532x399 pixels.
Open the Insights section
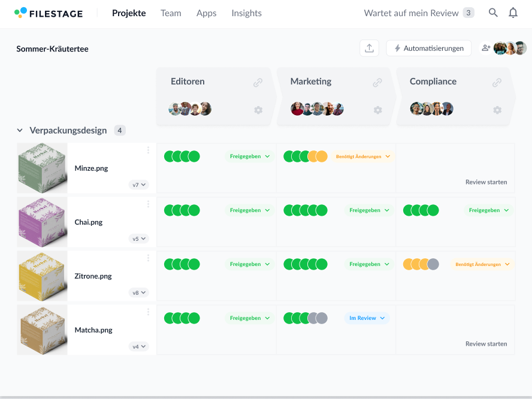pyautogui.click(x=246, y=13)
